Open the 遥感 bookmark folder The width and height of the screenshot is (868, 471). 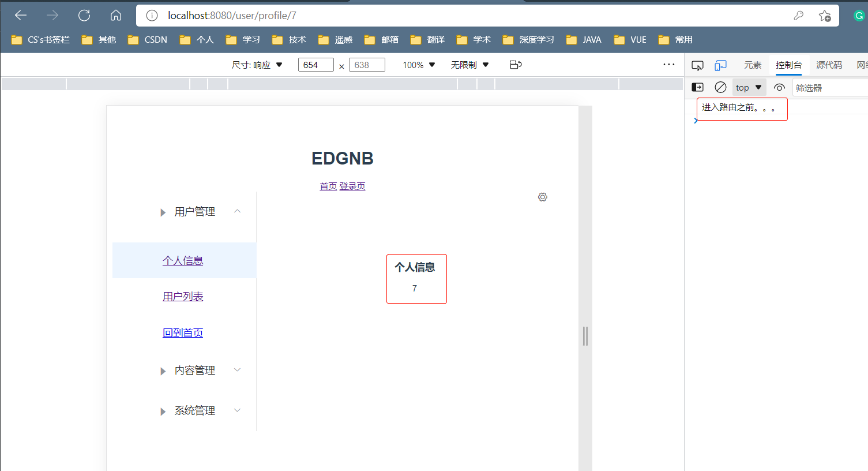pyautogui.click(x=335, y=40)
